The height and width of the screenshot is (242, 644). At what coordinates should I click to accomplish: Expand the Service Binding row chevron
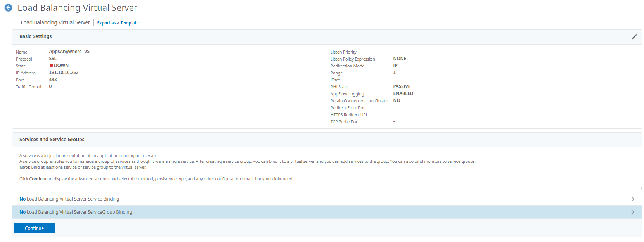click(x=632, y=199)
